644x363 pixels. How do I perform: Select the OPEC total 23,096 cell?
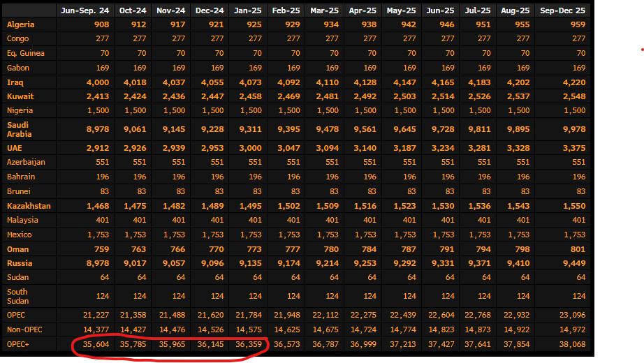[x=571, y=315]
